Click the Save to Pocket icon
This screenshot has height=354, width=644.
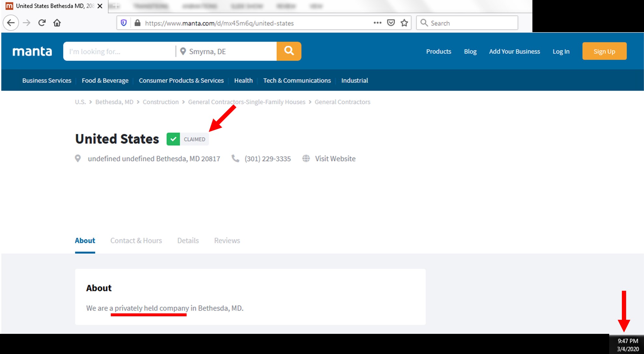[391, 23]
